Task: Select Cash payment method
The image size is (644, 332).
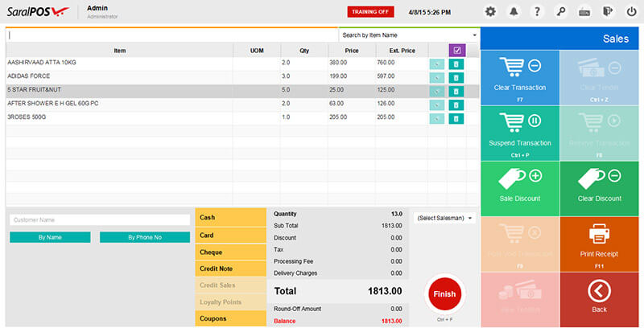Action: coord(230,217)
